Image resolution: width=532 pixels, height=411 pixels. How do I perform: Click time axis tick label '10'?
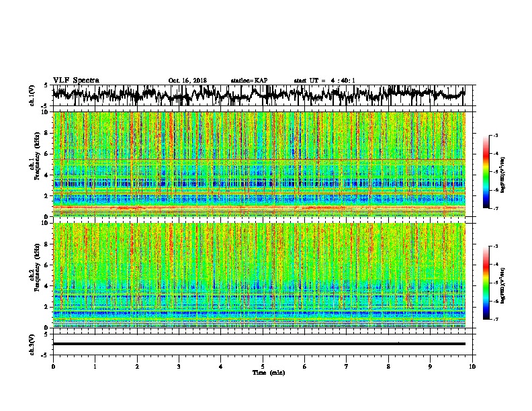click(472, 367)
